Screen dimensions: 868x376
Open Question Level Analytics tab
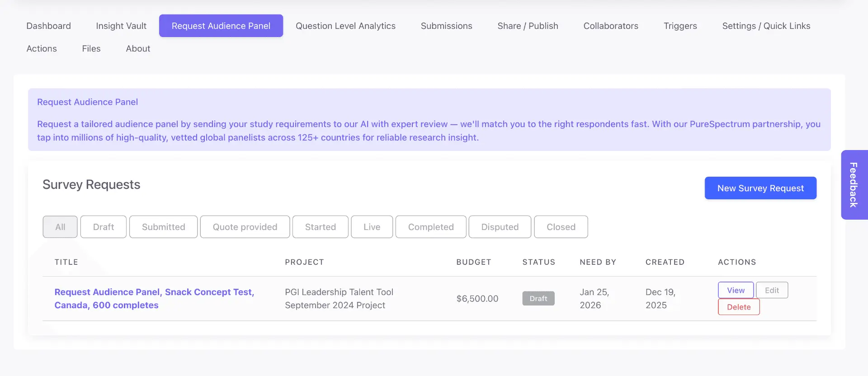345,26
